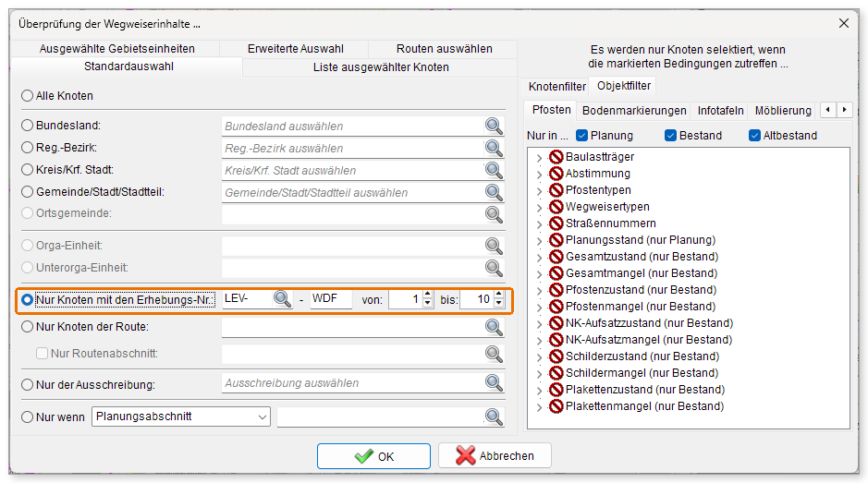Open the Möblierung tab
Image resolution: width=868 pixels, height=483 pixels.
click(783, 111)
